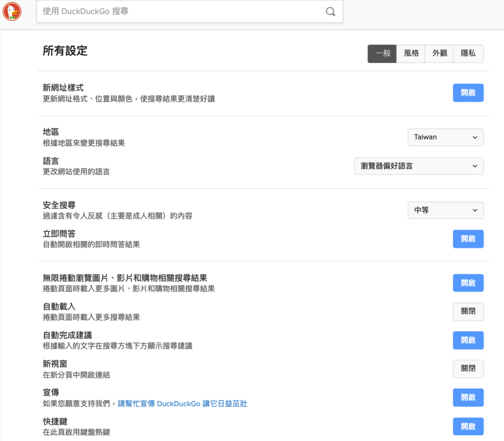Open the 安全搜尋 中等 dropdown
Screen dimensions: 504x441
(x=445, y=210)
